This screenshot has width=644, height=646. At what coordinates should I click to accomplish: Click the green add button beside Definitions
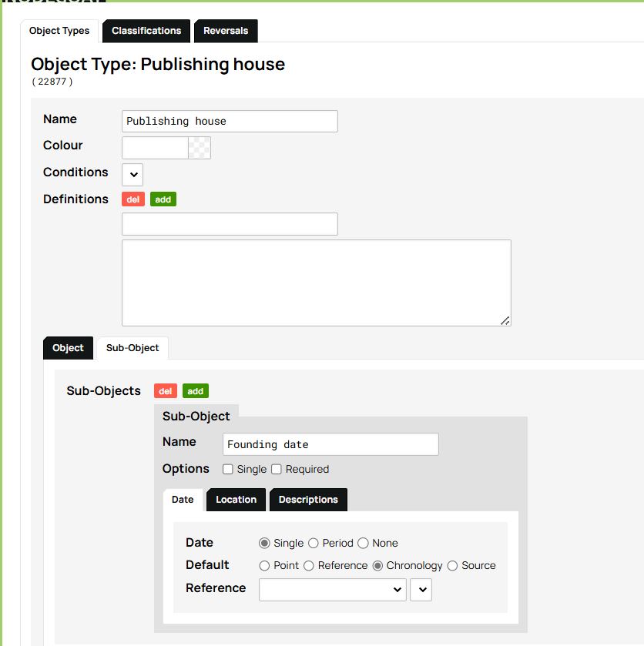[x=163, y=199]
